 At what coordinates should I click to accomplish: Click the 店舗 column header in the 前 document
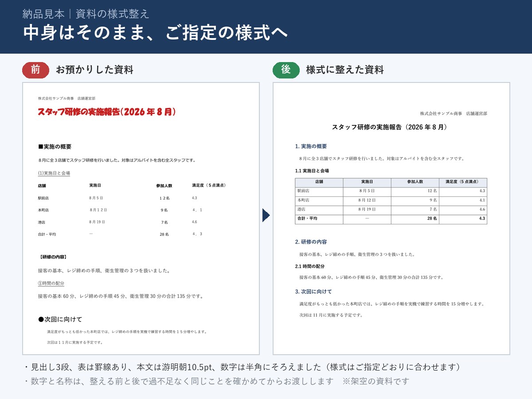(x=42, y=185)
